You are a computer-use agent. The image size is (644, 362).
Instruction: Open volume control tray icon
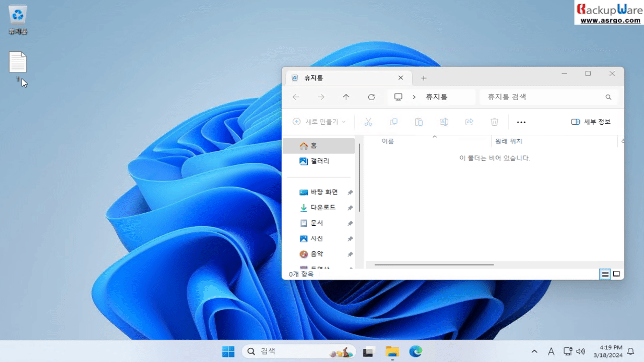point(581,351)
